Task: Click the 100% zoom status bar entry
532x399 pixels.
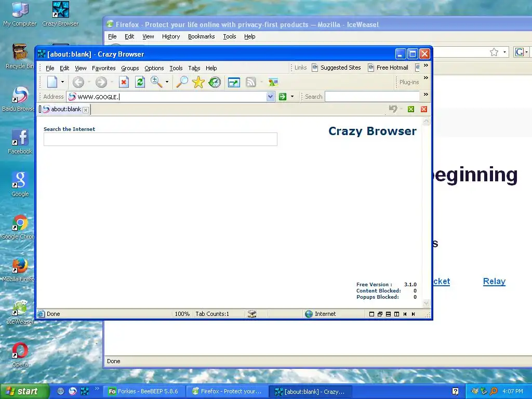Action: point(182,314)
